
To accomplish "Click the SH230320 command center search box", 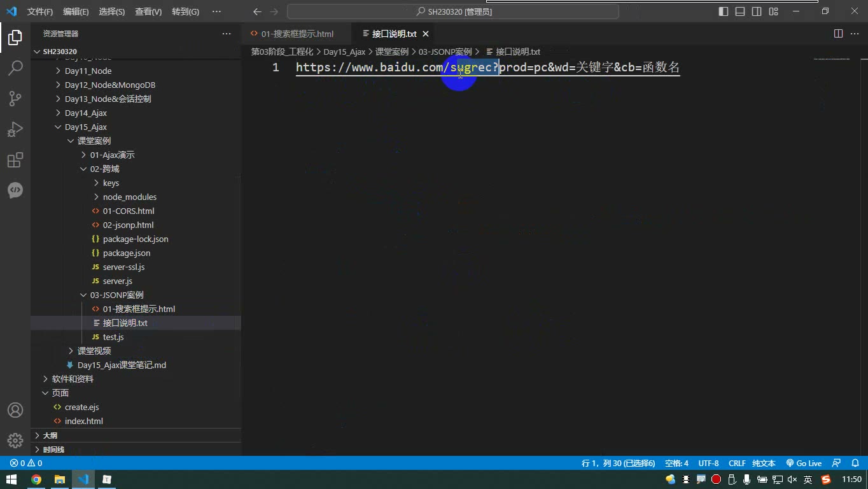I will [x=453, y=11].
